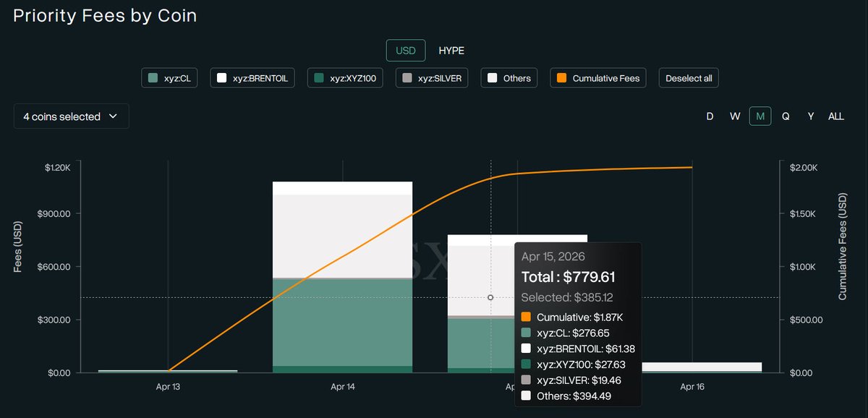Click the Apr 16 bar in chart

(x=692, y=367)
